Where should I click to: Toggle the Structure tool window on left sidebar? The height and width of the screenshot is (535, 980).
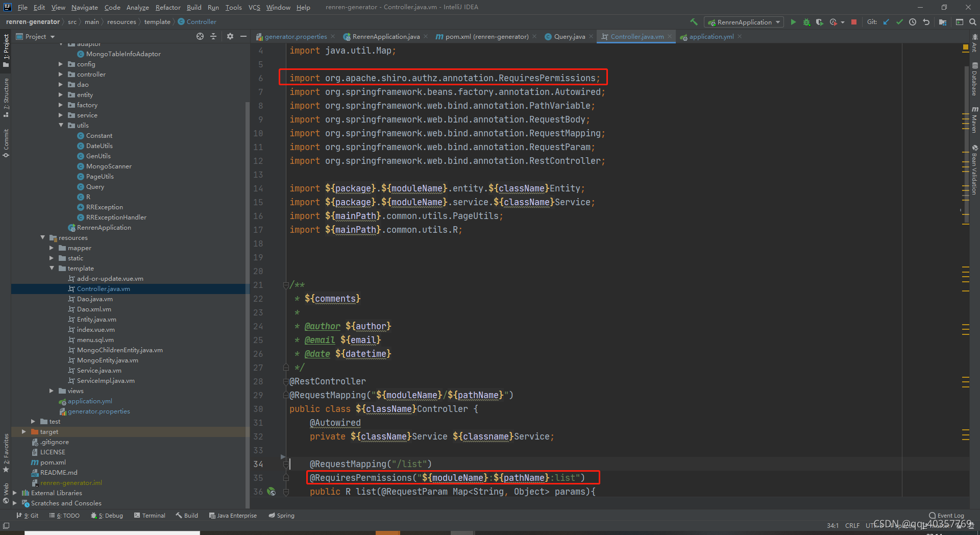click(6, 97)
